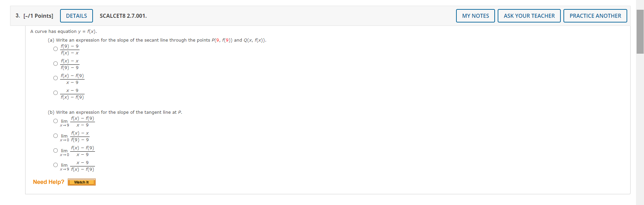
Task: Choose the limit as x→0 of f(x)−f(9) over x−9
Action: (x=55, y=150)
